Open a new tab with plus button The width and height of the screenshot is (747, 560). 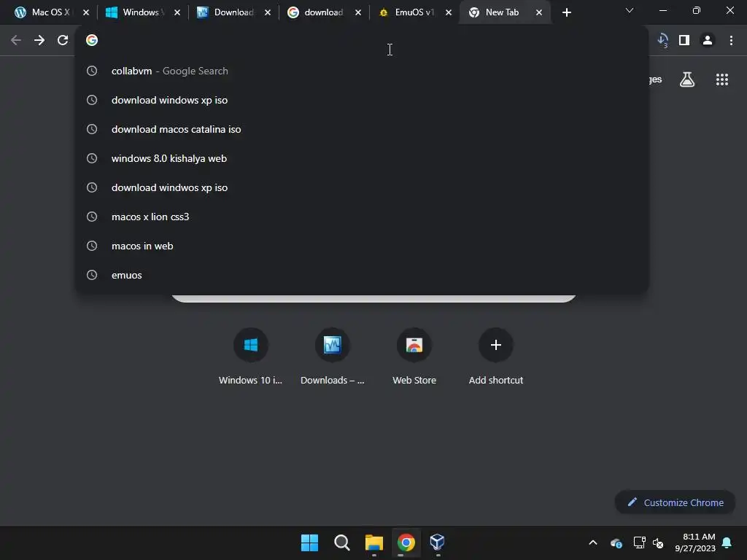[566, 13]
